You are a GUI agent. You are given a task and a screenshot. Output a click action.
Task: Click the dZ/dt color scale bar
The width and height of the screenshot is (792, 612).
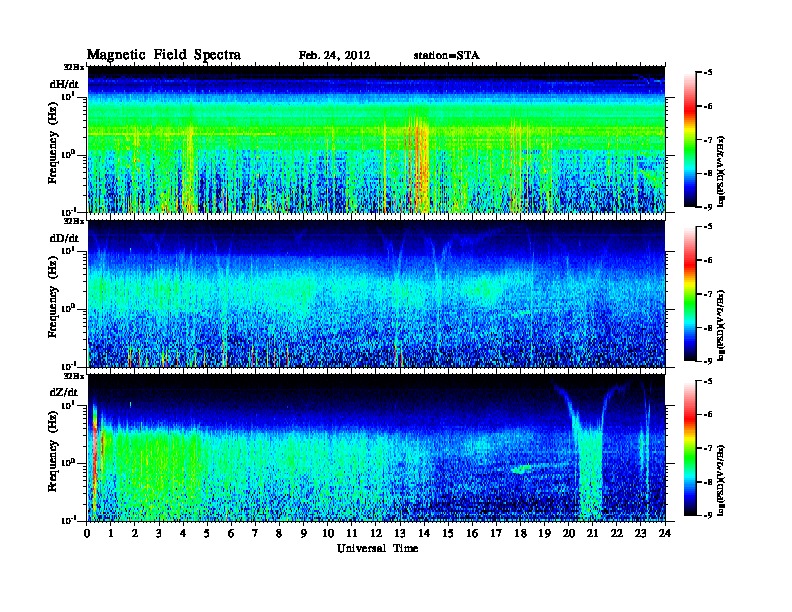pyautogui.click(x=689, y=448)
